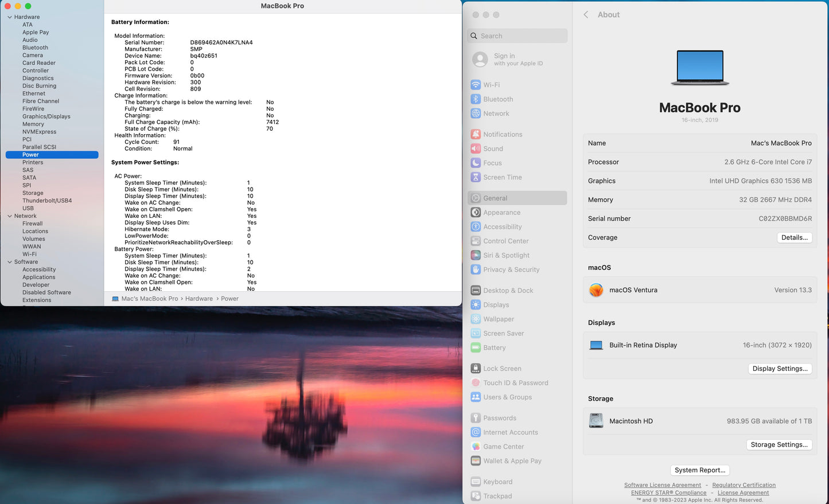Click the Search field in System Settings

(517, 36)
